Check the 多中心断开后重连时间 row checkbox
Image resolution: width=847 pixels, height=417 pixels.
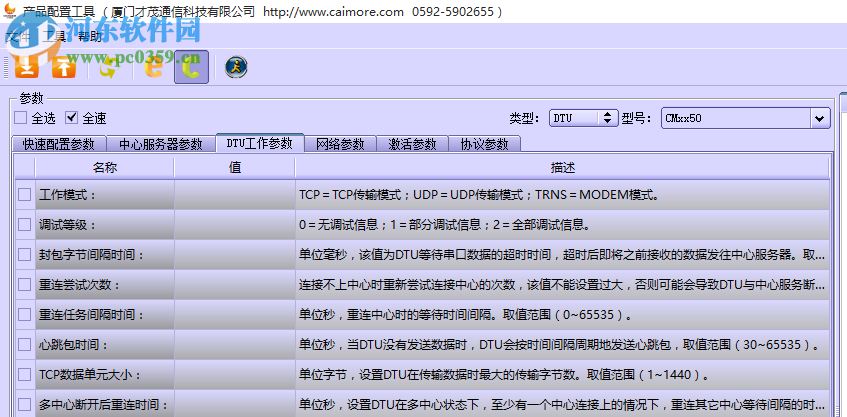[25, 404]
